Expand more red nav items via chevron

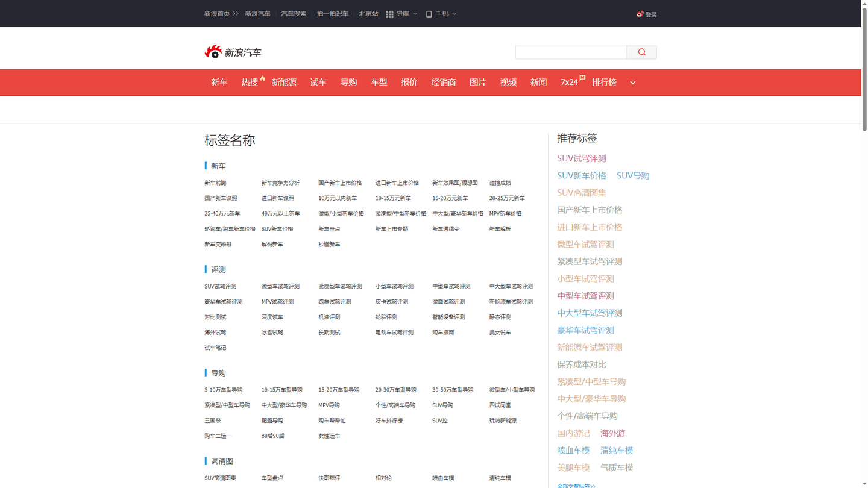(632, 83)
